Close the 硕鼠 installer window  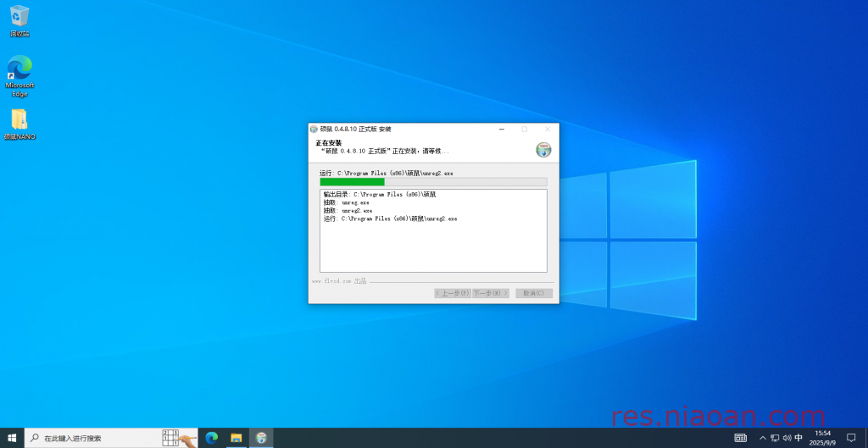[x=548, y=129]
